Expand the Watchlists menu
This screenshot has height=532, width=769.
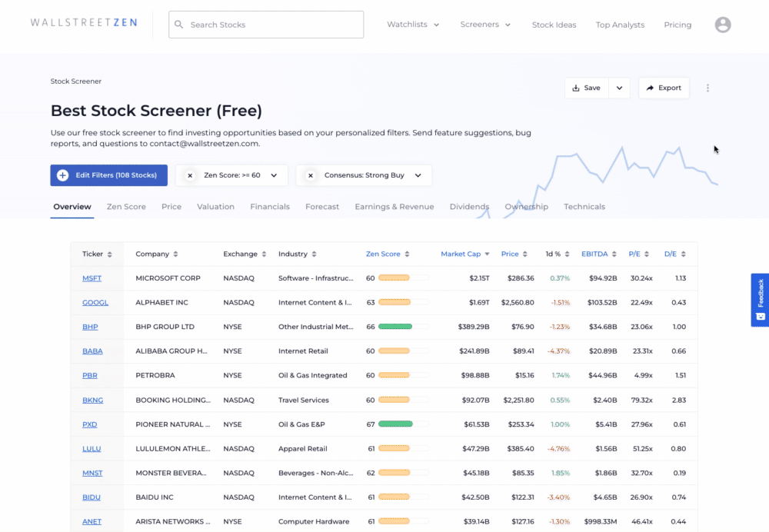(413, 25)
